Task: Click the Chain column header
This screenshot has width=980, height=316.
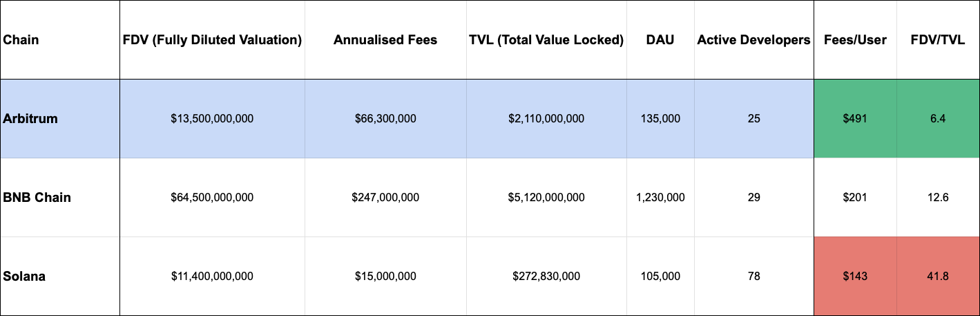Action: click(x=21, y=39)
